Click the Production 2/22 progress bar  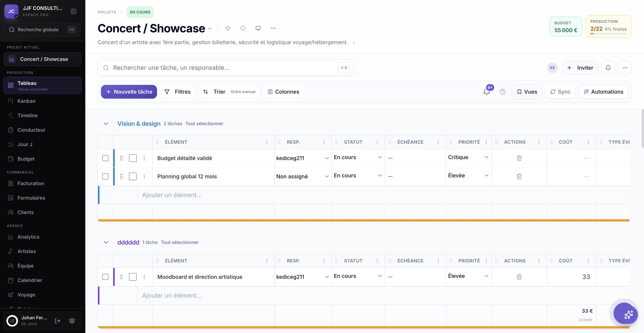608,33
